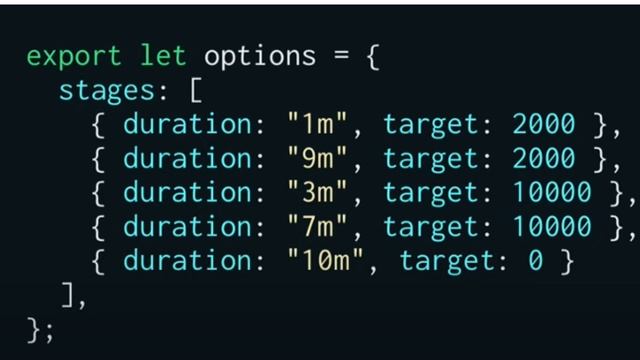Click the 'duration' key in the 10m line

coord(188,260)
